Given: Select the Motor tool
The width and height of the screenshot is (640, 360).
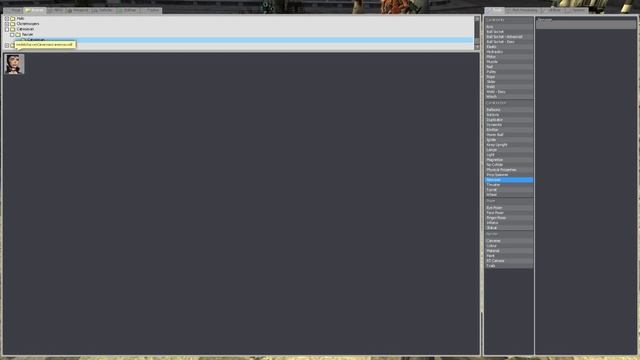Looking at the screenshot, I should [509, 57].
